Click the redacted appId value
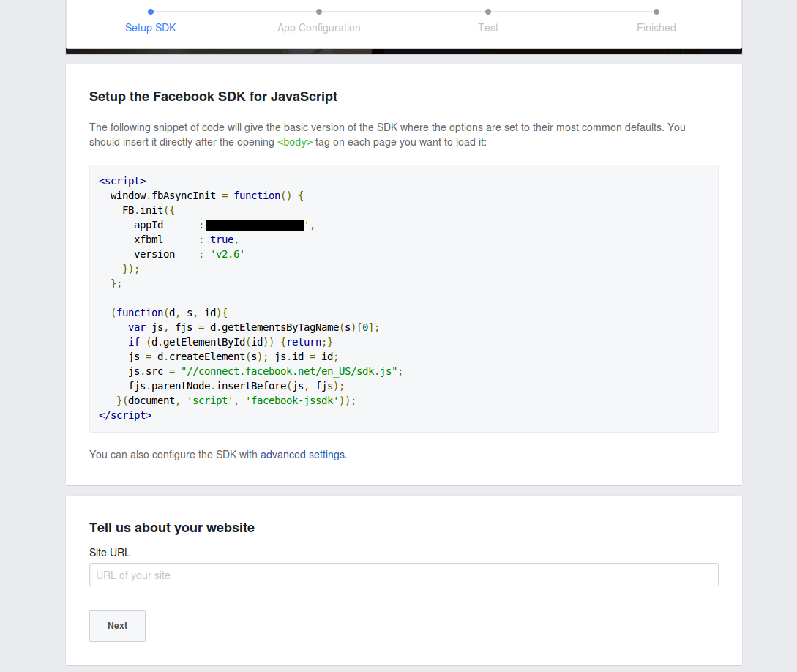Screen dimensions: 797x672 pyautogui.click(x=255, y=225)
